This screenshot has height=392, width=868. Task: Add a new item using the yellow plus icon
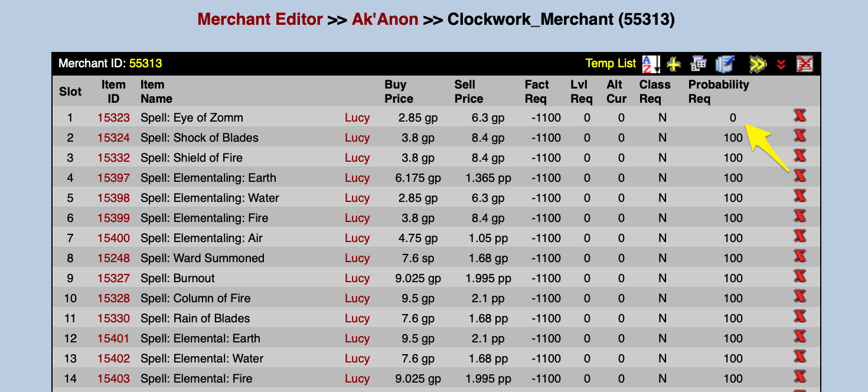[x=673, y=64]
